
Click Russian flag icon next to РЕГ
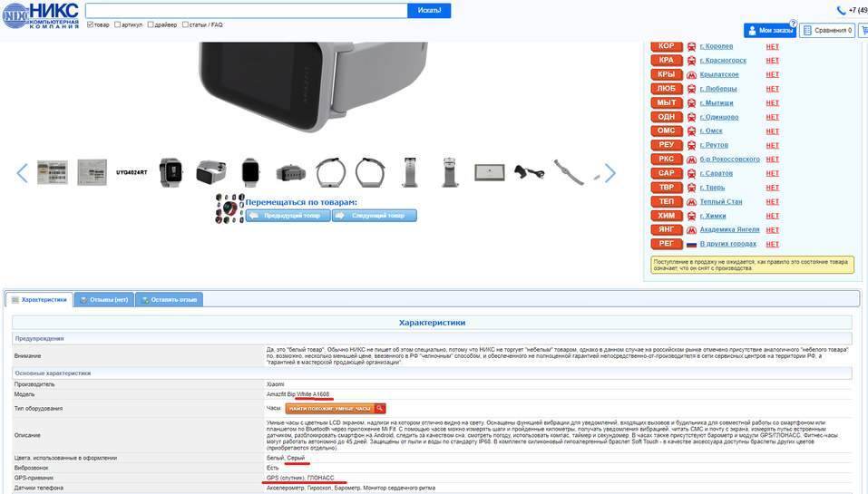point(691,244)
